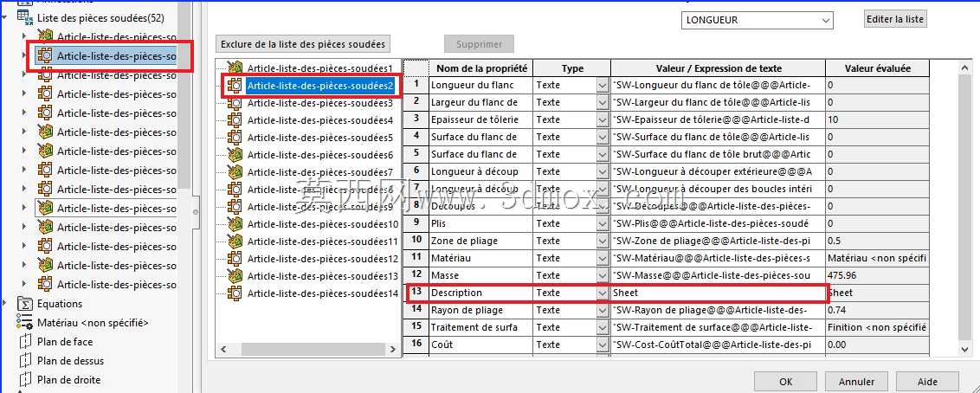The height and width of the screenshot is (393, 980).
Task: Open Type dropdown for Epaisseur de tôlerie row
Action: 603,120
